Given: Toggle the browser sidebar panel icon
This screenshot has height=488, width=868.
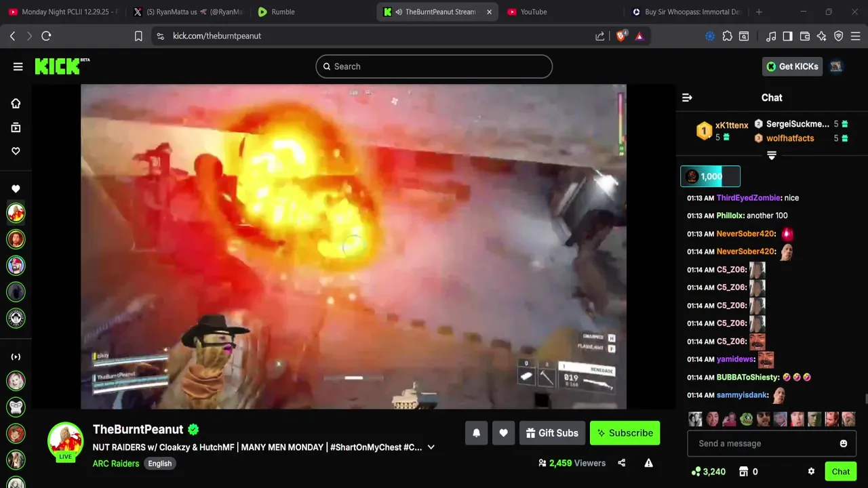Looking at the screenshot, I should [x=787, y=36].
